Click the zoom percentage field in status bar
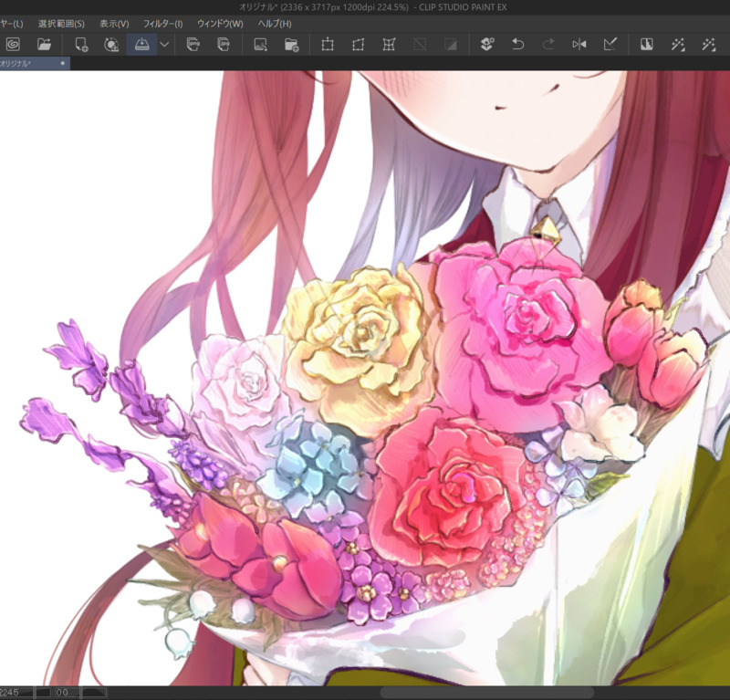The image size is (730, 700). (x=16, y=693)
